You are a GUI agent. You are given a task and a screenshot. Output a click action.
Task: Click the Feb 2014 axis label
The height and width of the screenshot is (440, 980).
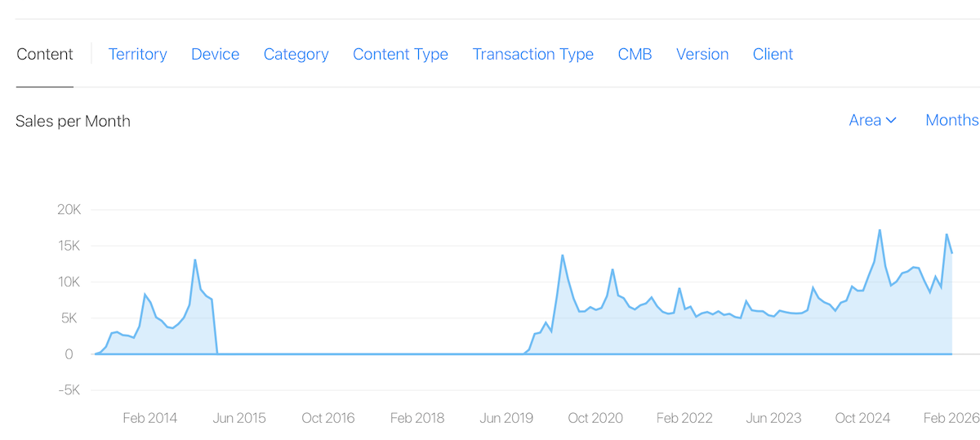point(150,418)
